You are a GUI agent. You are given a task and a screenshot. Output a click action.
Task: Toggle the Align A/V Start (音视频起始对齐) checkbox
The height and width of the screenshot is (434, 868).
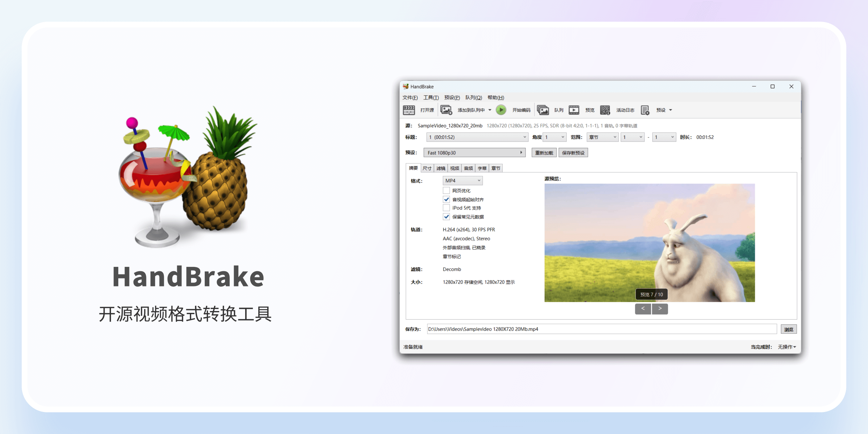click(x=446, y=199)
